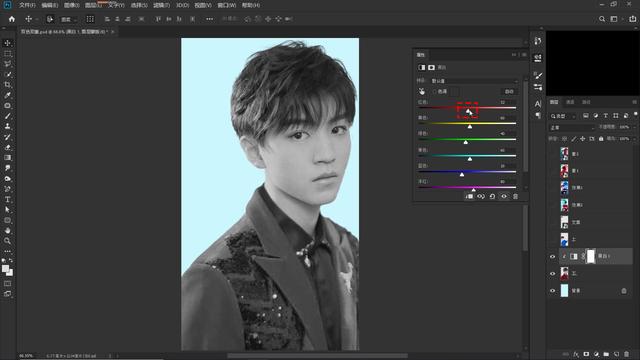Open the Layers panel flyout menu
The image size is (640, 360).
tap(635, 102)
